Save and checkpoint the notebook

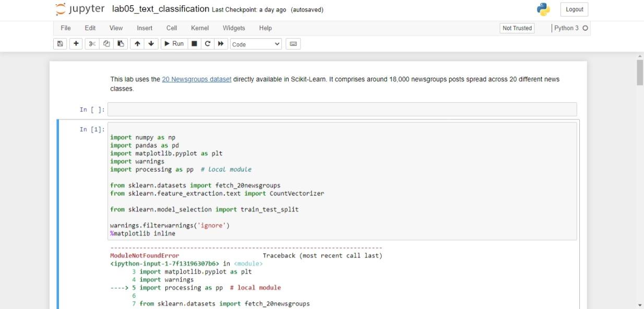tap(59, 44)
